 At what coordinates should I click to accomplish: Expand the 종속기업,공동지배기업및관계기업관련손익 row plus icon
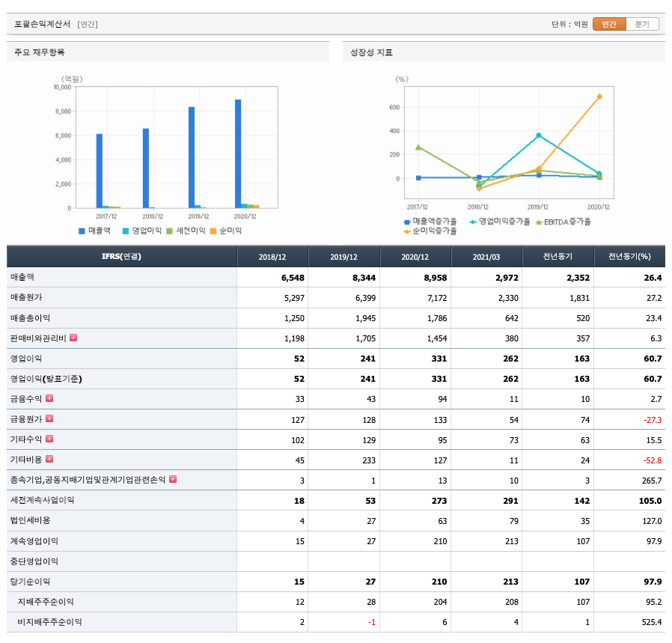(173, 479)
